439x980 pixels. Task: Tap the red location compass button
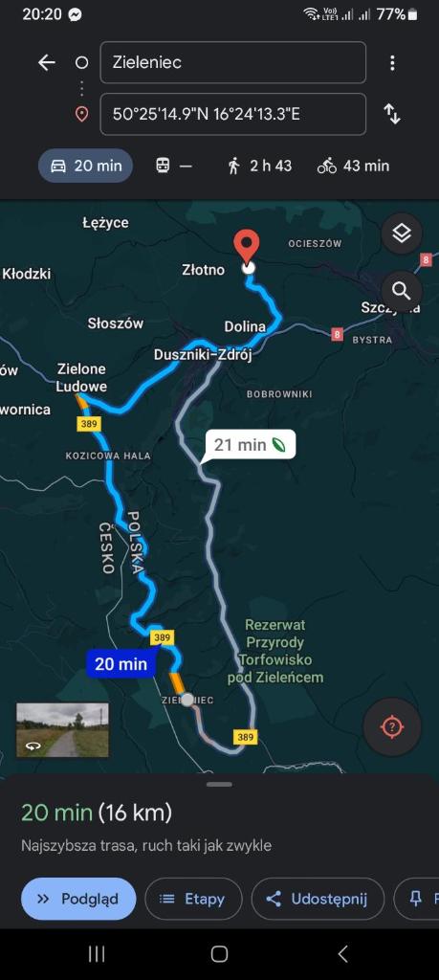(x=391, y=727)
